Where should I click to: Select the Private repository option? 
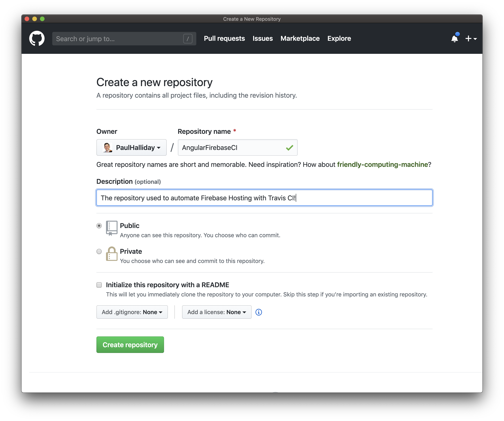click(99, 251)
